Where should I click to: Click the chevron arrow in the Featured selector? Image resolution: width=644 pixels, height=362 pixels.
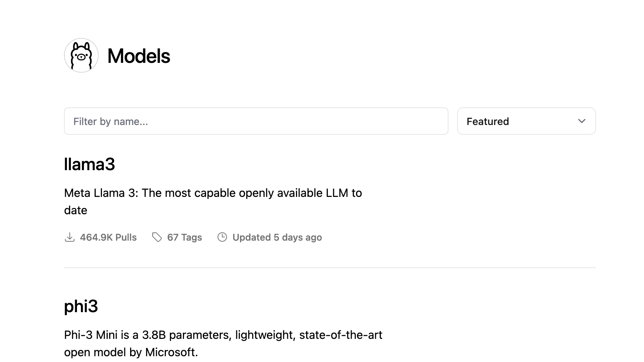(x=581, y=121)
